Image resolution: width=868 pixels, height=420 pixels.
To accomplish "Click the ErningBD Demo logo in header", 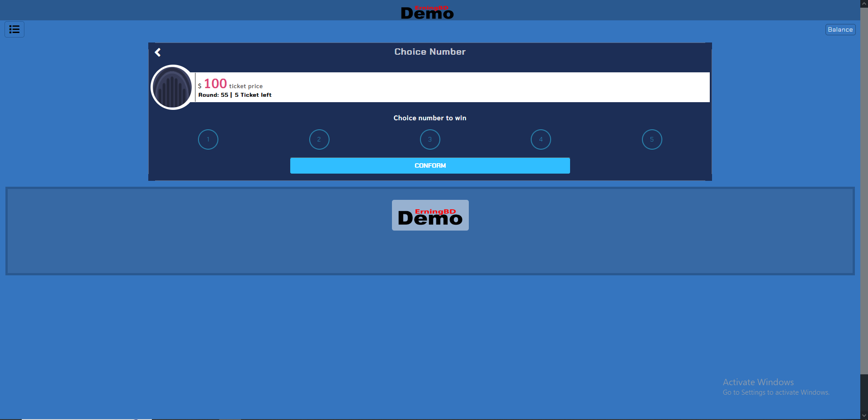I will pos(427,13).
